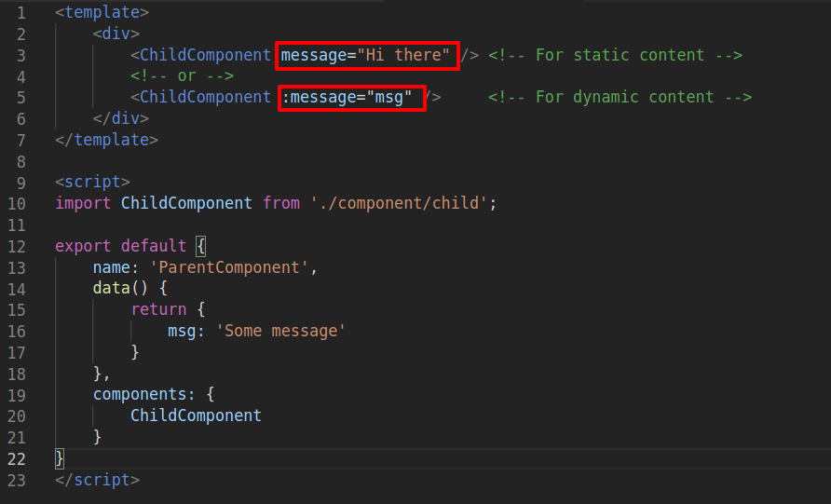Click the opening <div> tag on line 2
The image size is (831, 504).
pos(116,34)
